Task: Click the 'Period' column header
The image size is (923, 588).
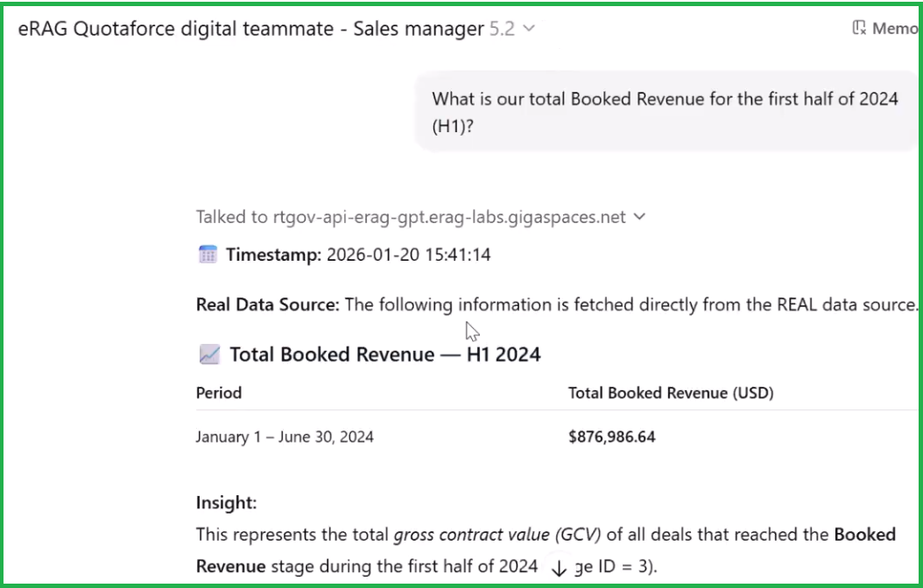Action: tap(219, 393)
